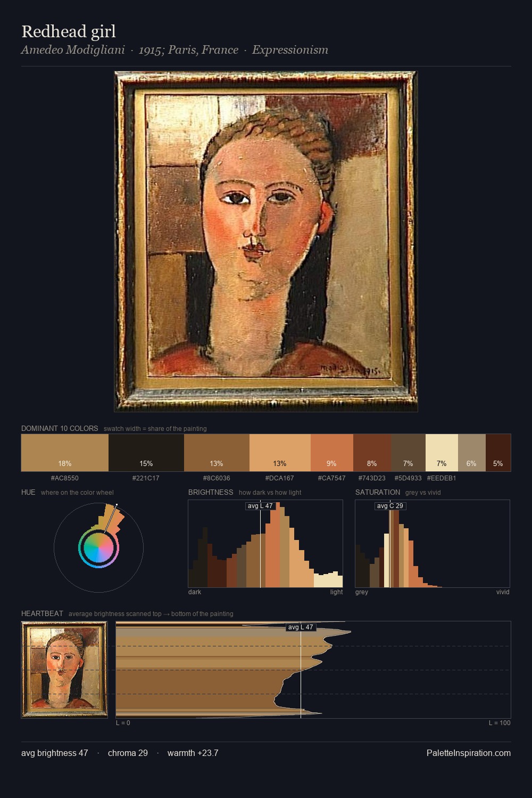The height and width of the screenshot is (798, 532).
Task: Select the #8C6036 brown swatch
Action: coord(217,453)
